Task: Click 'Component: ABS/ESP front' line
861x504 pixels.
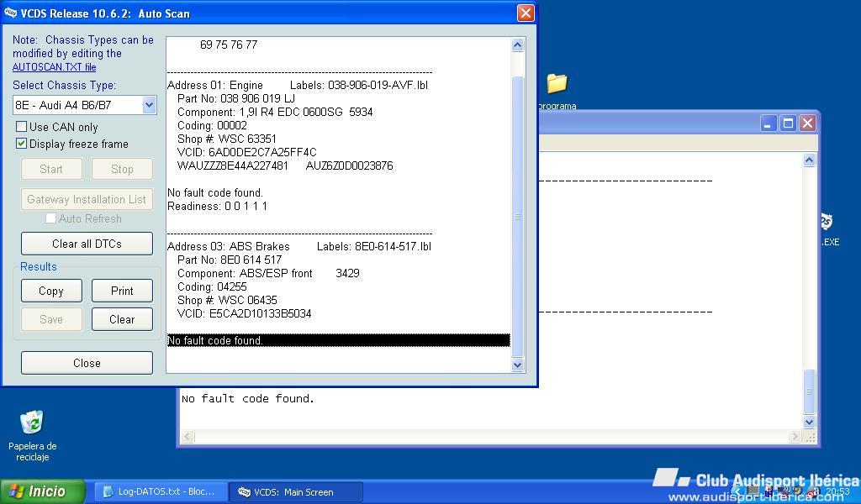Action: coord(268,273)
